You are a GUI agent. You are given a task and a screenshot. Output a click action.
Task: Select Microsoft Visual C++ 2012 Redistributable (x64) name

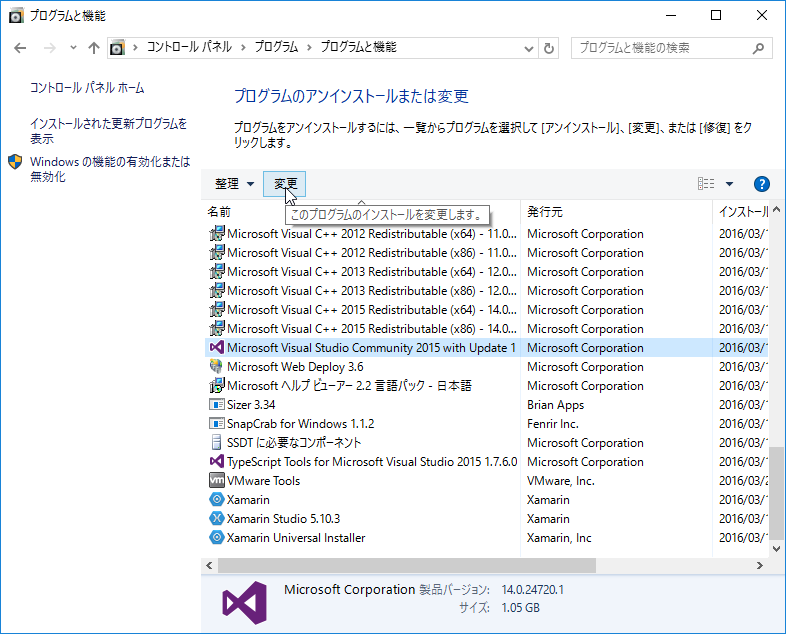371,234
